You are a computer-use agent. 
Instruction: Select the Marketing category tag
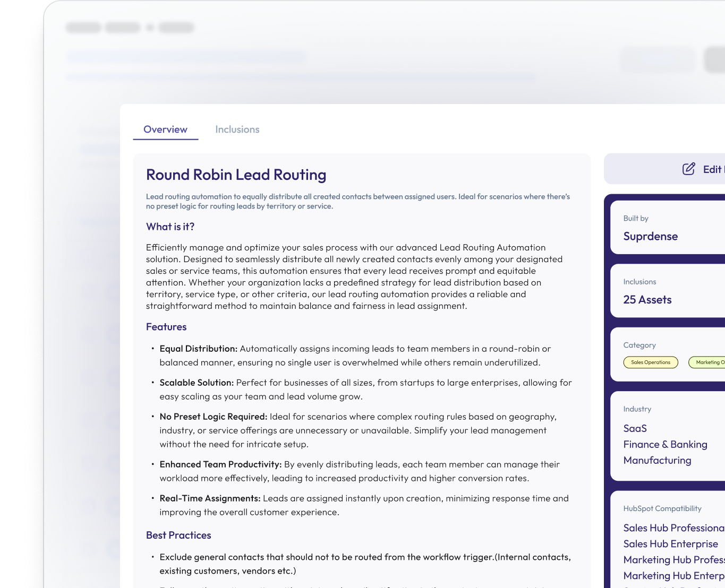click(707, 362)
